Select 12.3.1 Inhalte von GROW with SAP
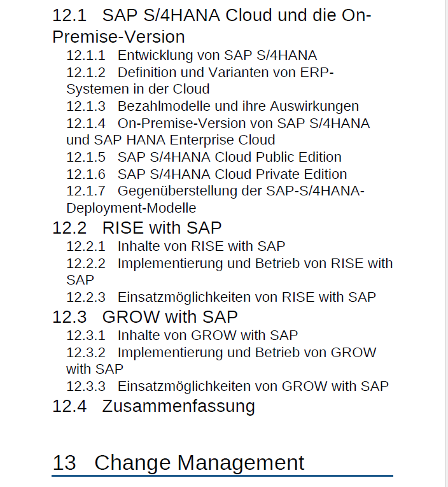 click(182, 335)
